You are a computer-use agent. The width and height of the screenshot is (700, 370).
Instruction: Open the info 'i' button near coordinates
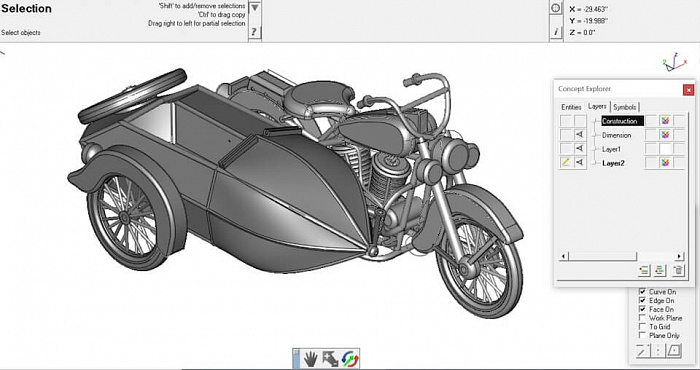click(556, 32)
